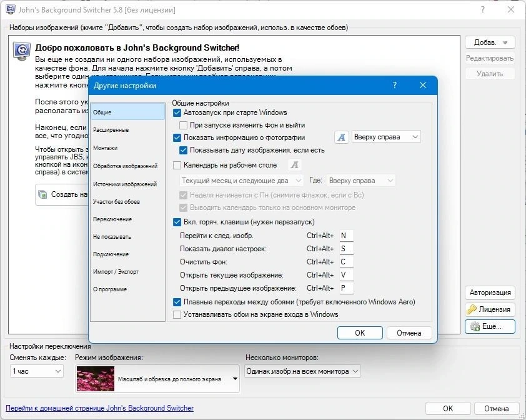Click the key icon on Лицензия button
The width and height of the screenshot is (526, 420).
click(472, 309)
